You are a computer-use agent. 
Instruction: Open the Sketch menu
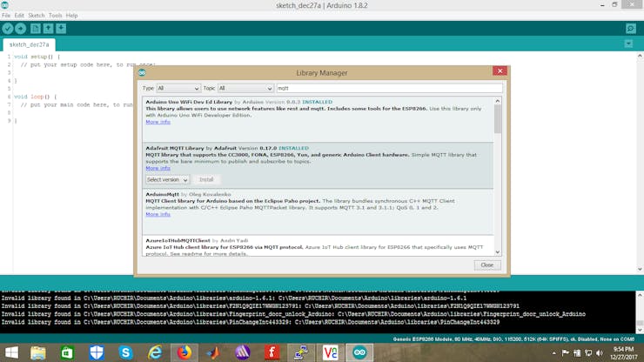click(37, 15)
